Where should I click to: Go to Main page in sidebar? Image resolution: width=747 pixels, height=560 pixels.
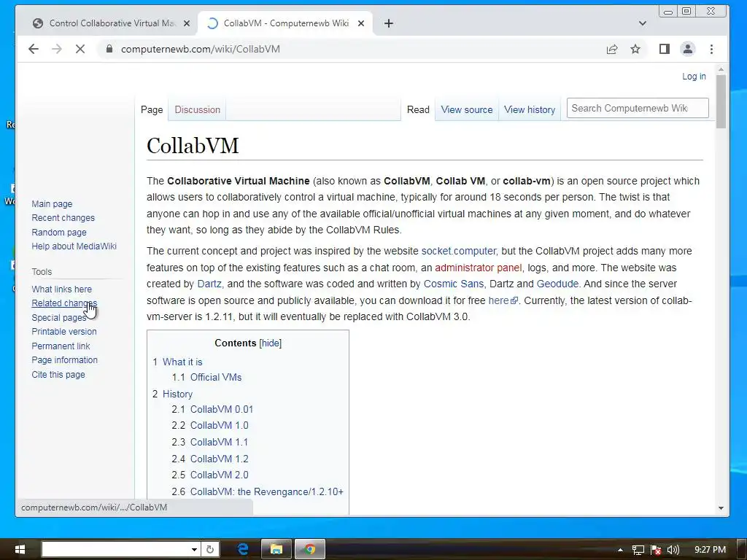click(52, 204)
